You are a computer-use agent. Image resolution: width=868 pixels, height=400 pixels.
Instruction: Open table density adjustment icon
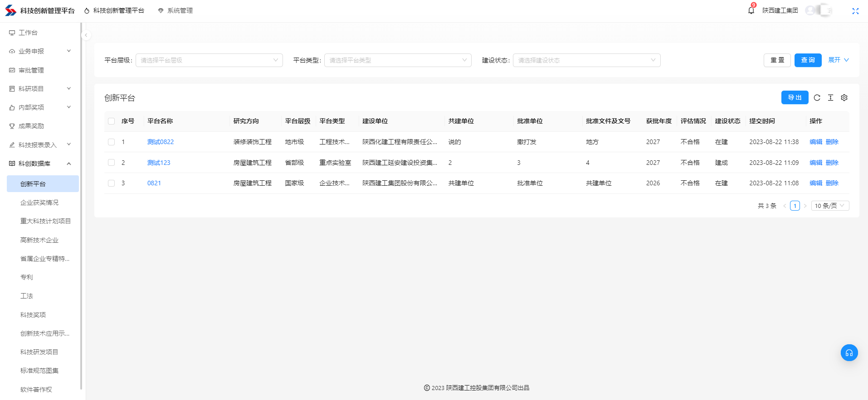830,97
